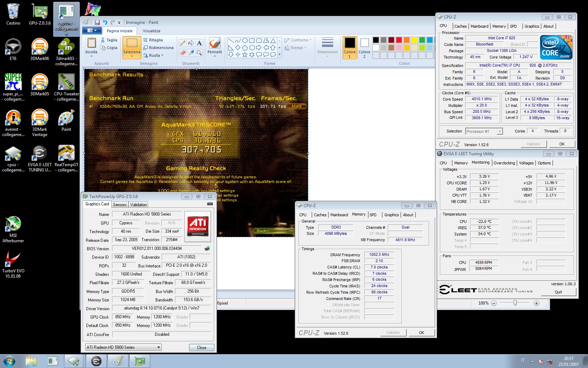Screen dimensions: 588x368
Task: Pick the red swatch in Paint palette
Action: click(x=399, y=40)
